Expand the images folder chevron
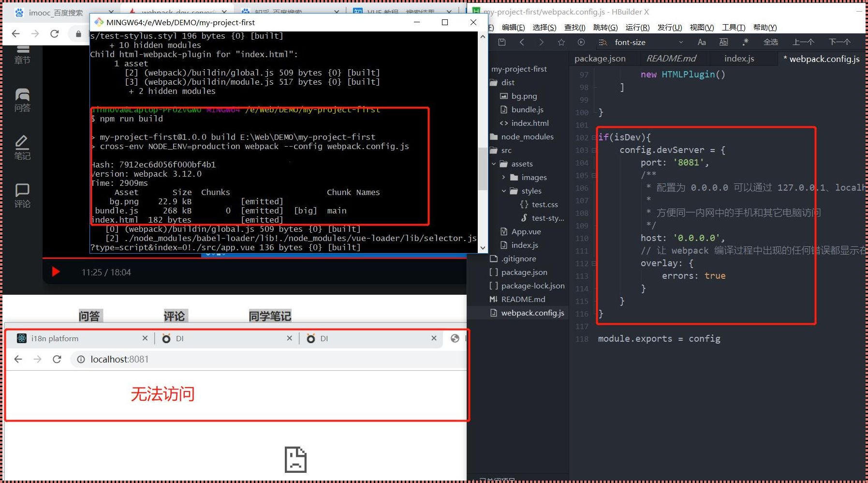Viewport: 868px width, 483px height. pyautogui.click(x=504, y=178)
